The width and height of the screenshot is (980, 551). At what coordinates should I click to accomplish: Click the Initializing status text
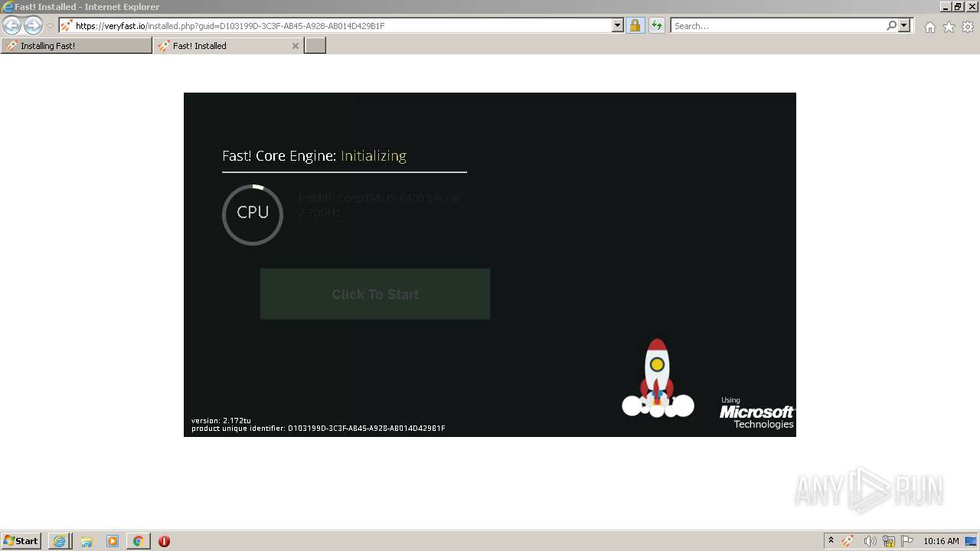(374, 156)
